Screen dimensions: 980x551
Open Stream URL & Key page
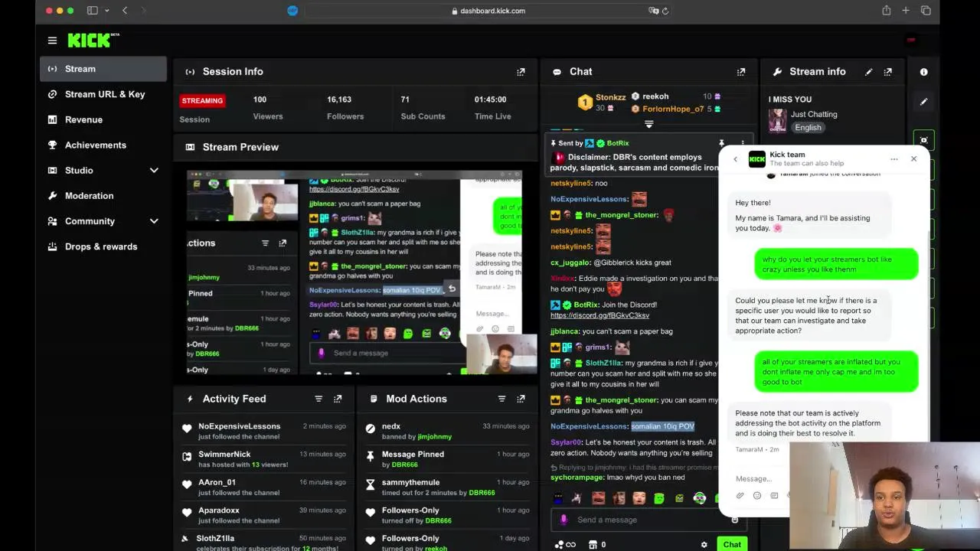coord(103,94)
